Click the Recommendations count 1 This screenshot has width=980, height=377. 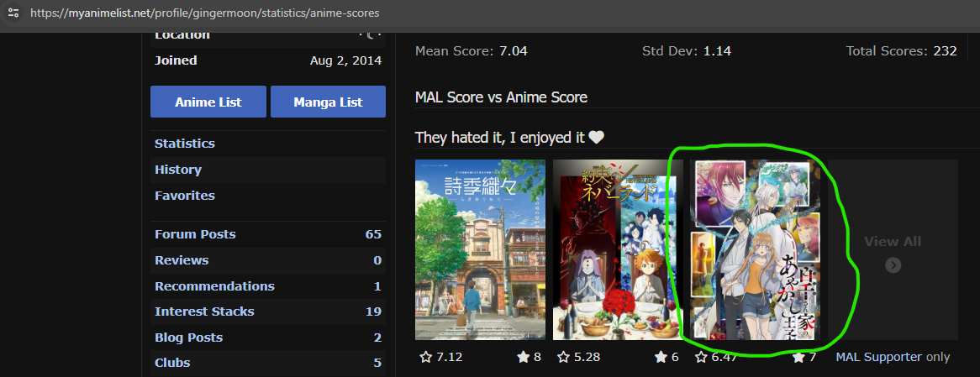pos(377,286)
